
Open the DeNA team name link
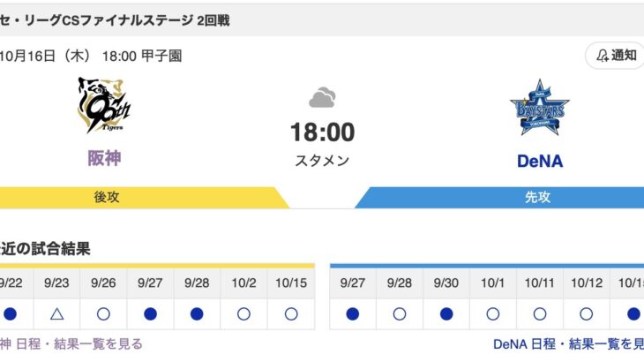coord(539,161)
